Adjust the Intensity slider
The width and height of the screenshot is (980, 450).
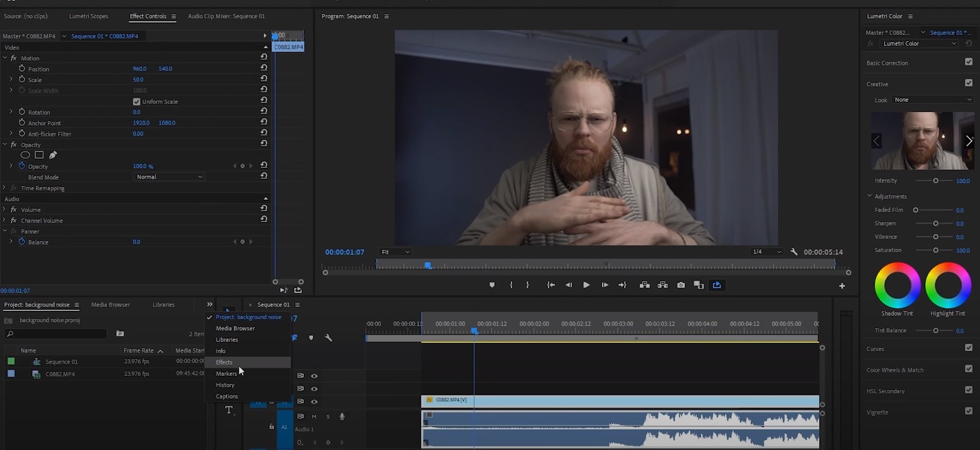point(935,180)
